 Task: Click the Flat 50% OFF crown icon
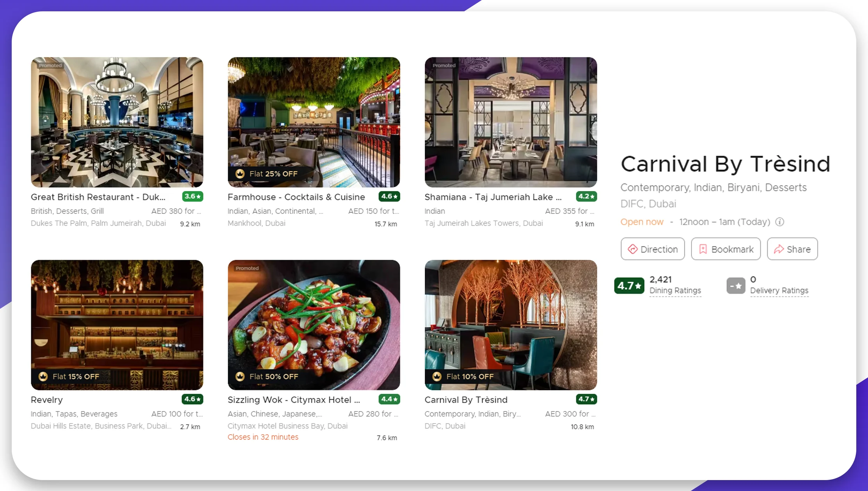(240, 377)
